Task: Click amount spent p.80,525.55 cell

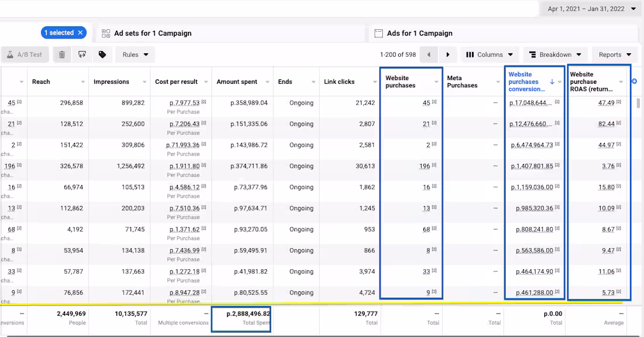Action: click(x=251, y=293)
